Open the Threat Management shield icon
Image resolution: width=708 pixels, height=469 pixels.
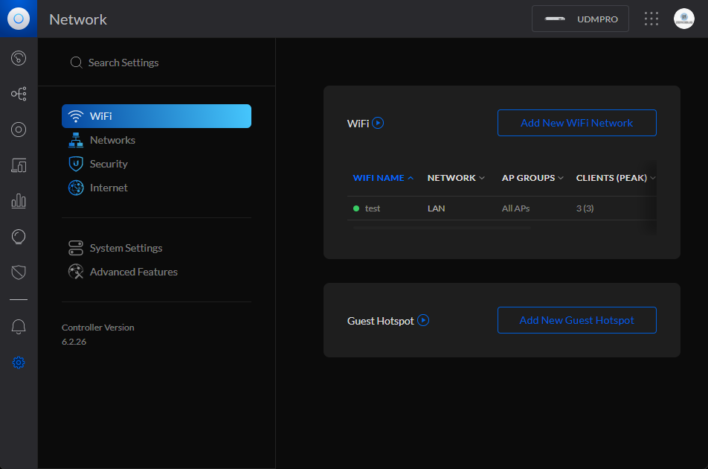click(x=18, y=272)
